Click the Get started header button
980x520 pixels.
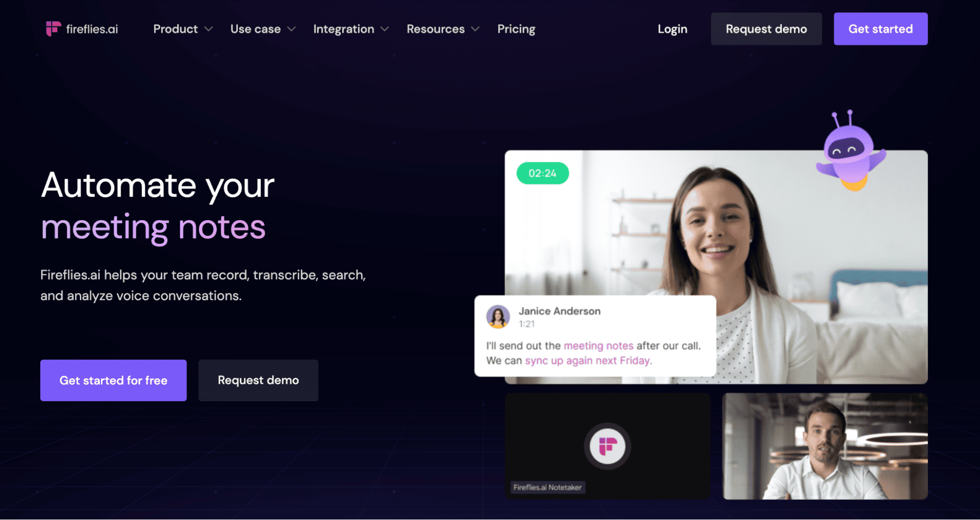880,29
